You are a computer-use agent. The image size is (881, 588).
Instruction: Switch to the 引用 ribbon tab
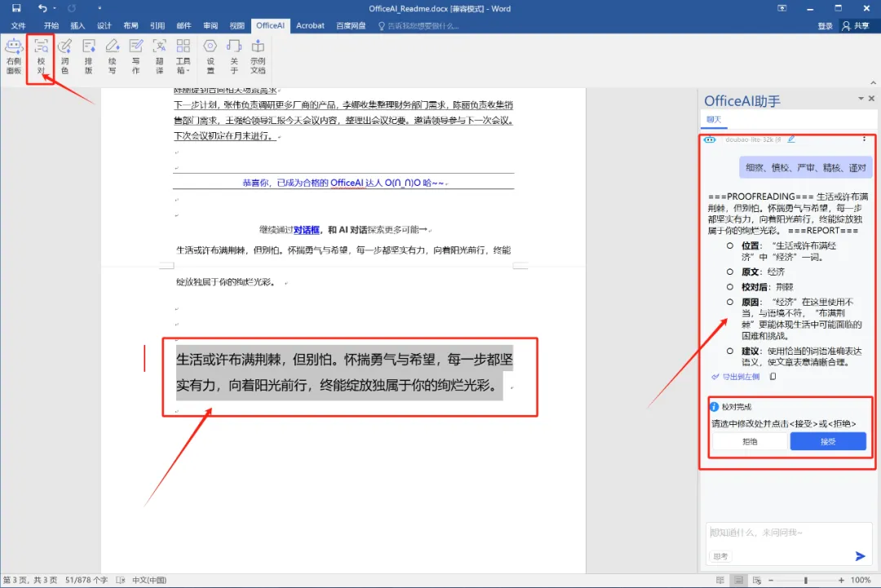157,26
